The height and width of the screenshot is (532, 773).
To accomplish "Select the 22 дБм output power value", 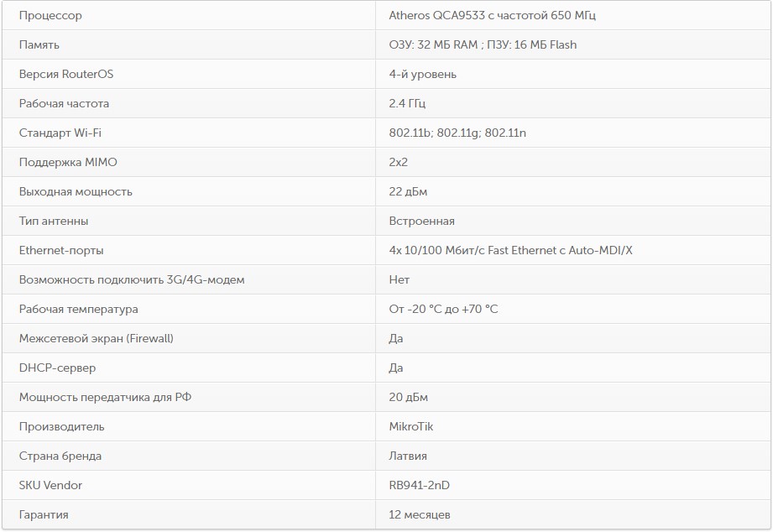I will point(408,191).
